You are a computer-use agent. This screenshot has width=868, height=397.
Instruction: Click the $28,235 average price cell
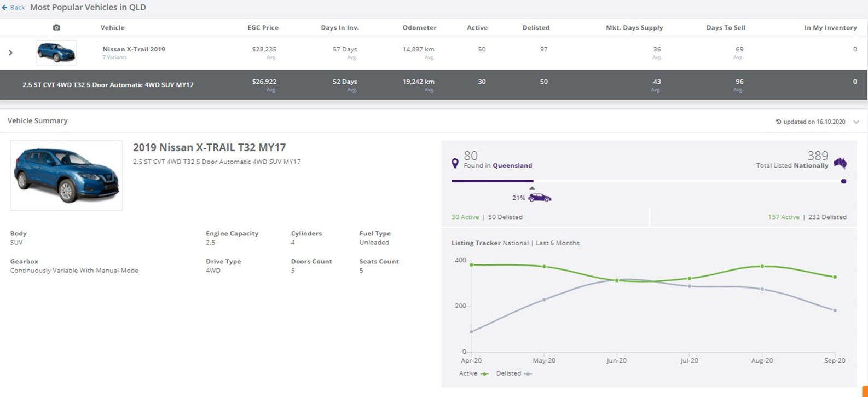[x=264, y=49]
